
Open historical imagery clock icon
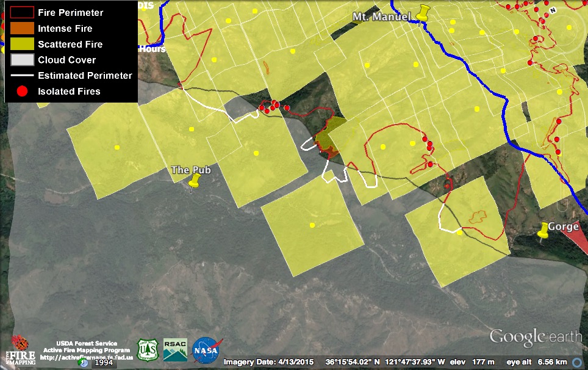82,363
